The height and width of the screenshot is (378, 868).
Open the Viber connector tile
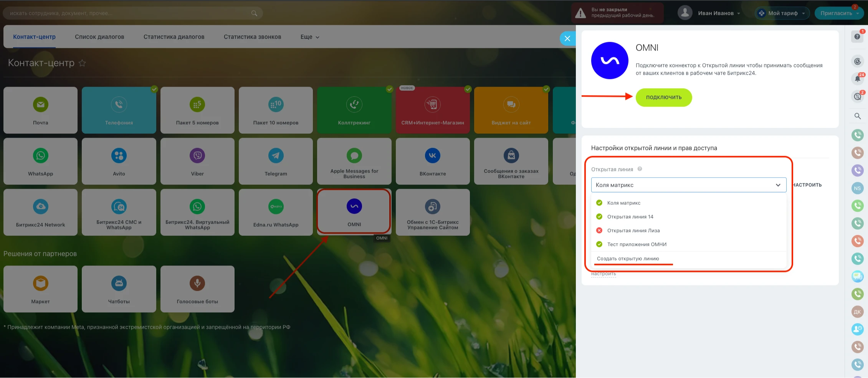pos(197,161)
